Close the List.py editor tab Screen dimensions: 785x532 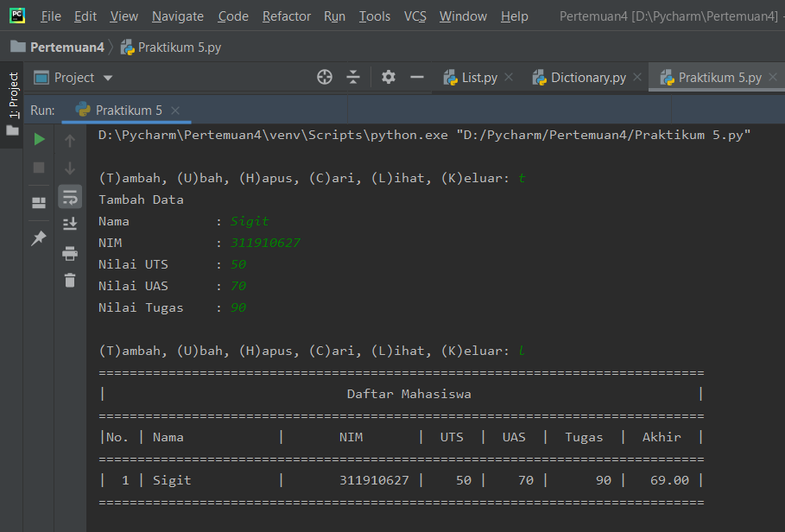pyautogui.click(x=509, y=77)
